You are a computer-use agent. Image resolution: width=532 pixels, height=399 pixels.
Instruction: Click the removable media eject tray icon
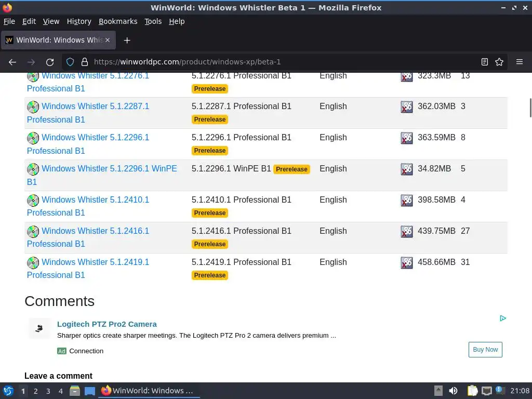[438, 391]
